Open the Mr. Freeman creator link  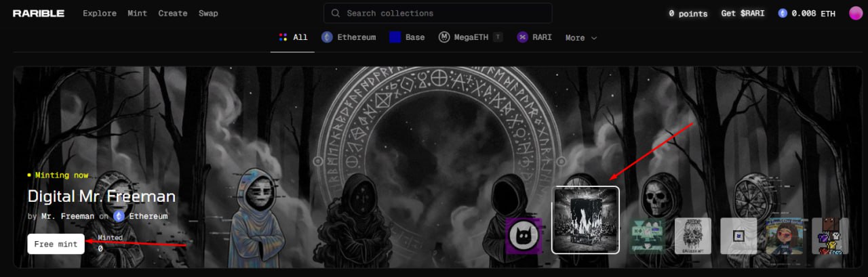click(66, 216)
